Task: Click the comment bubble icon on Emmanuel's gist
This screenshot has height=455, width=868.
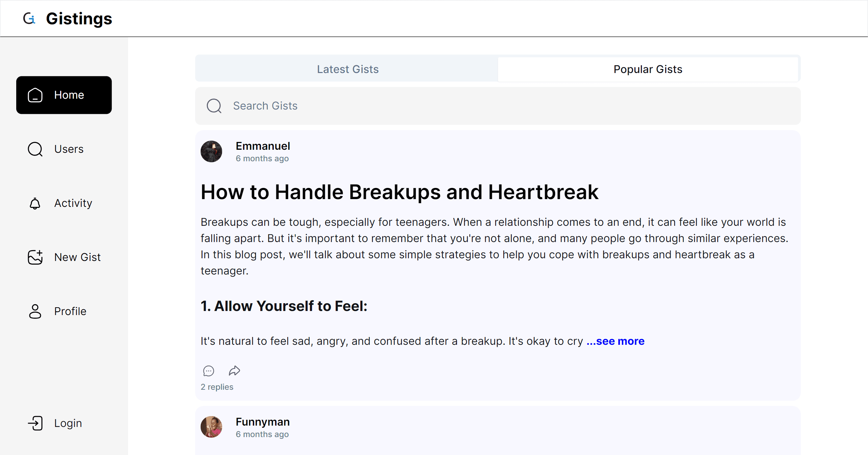Action: tap(209, 371)
